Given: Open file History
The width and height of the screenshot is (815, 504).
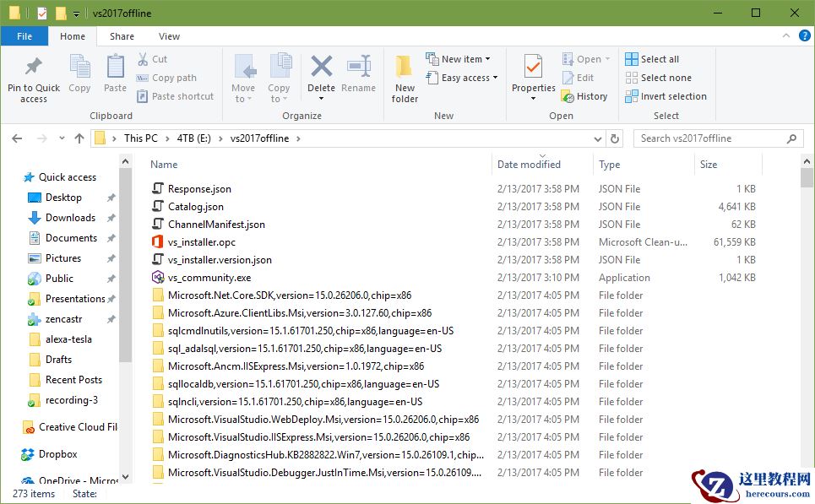Looking at the screenshot, I should [584, 96].
